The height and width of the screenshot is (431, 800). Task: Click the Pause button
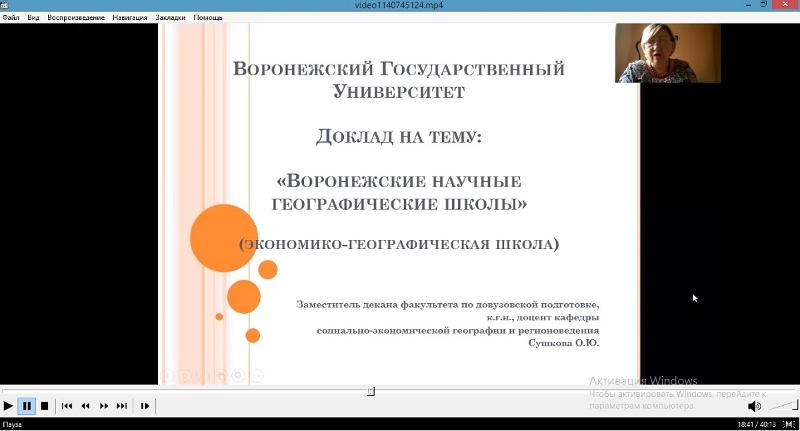pyautogui.click(x=27, y=406)
